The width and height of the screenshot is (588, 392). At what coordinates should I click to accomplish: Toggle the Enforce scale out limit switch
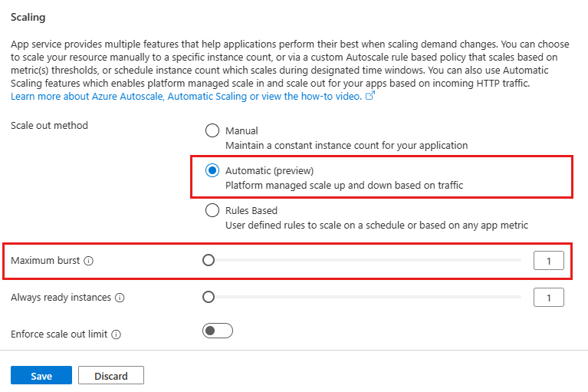click(x=217, y=331)
